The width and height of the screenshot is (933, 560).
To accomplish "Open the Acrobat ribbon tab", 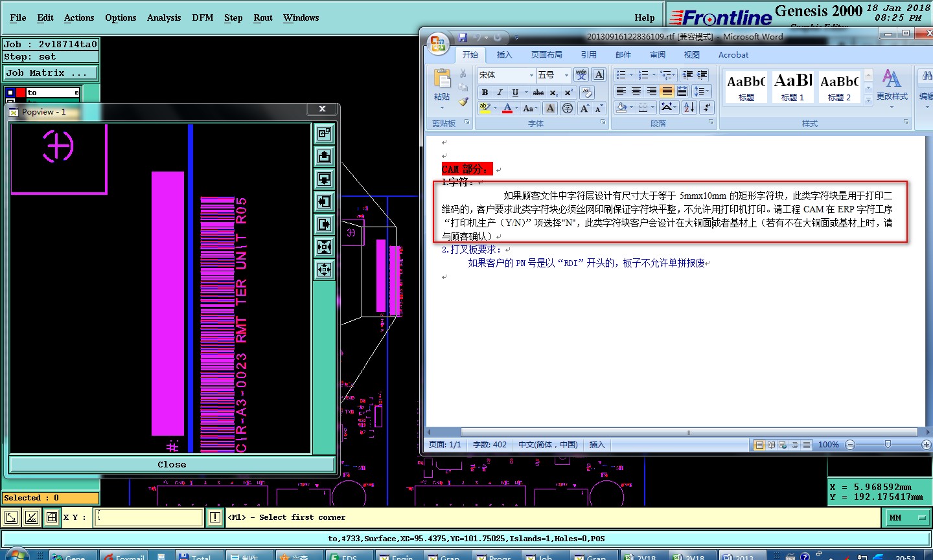I will pos(733,55).
